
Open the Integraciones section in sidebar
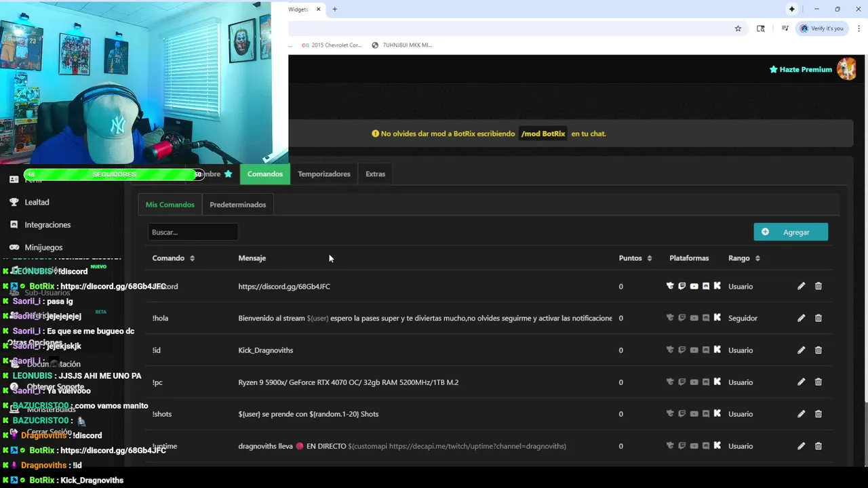(47, 224)
